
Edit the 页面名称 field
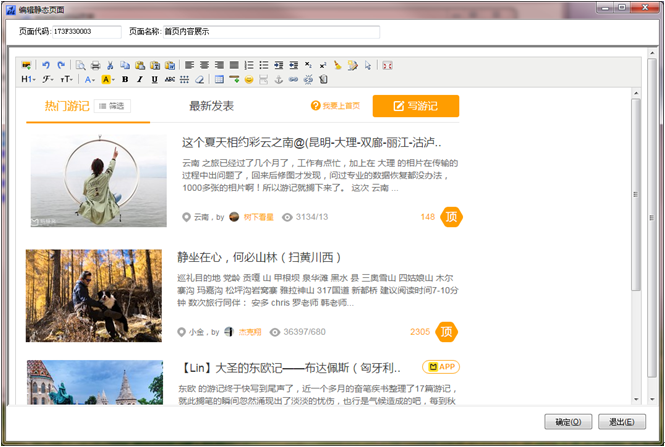pos(271,32)
